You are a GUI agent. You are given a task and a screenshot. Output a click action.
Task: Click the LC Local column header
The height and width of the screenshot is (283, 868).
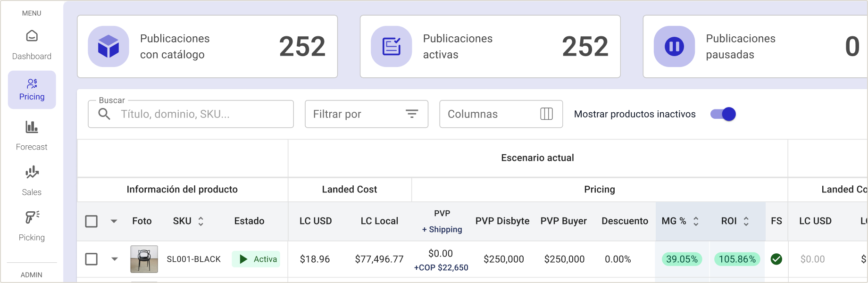pos(379,221)
